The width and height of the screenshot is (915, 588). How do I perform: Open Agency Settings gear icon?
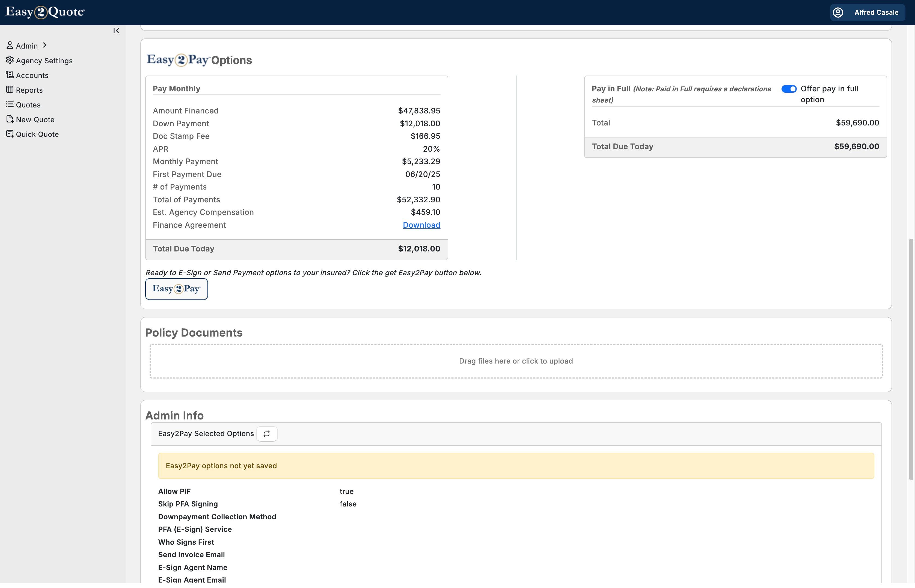pyautogui.click(x=10, y=60)
